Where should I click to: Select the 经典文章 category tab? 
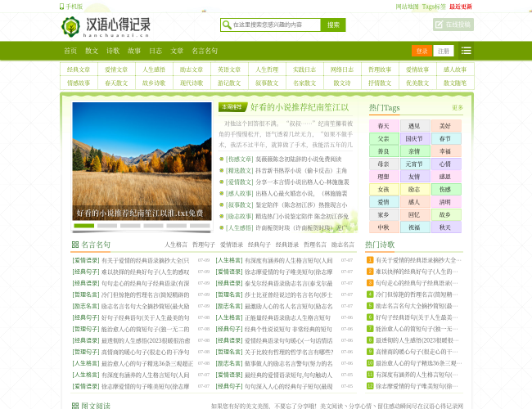point(79,70)
